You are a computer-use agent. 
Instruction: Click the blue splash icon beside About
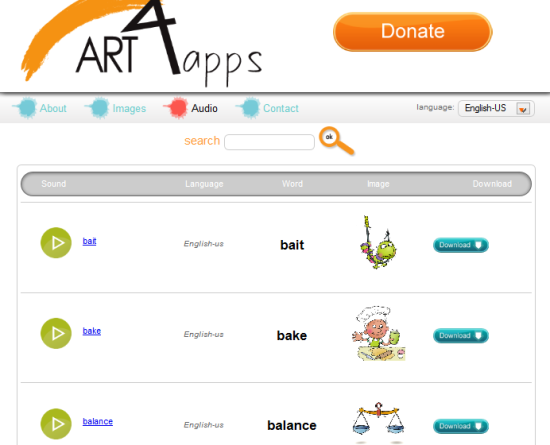[25, 108]
